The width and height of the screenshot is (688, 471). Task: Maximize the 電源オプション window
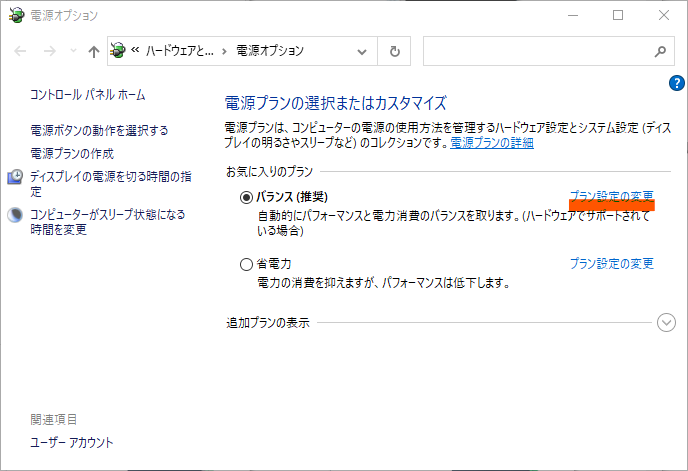point(618,15)
